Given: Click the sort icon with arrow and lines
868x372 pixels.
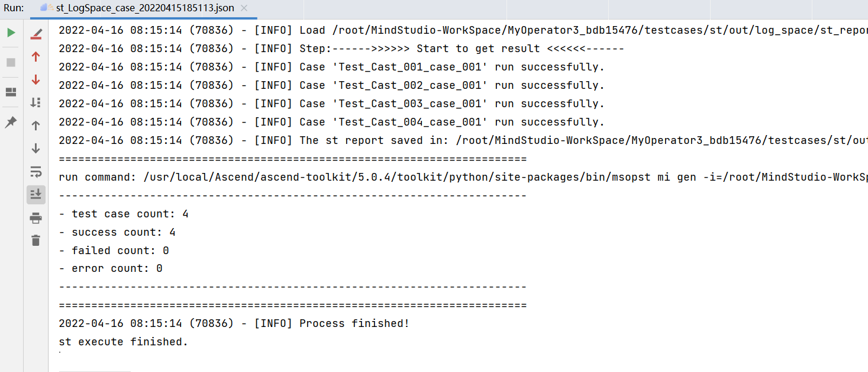Looking at the screenshot, I should tap(36, 102).
